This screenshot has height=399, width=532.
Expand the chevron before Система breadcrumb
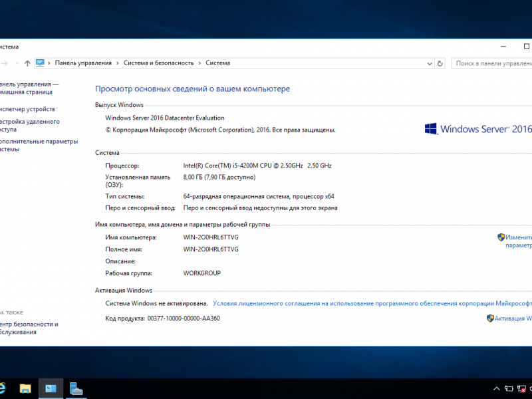(199, 63)
